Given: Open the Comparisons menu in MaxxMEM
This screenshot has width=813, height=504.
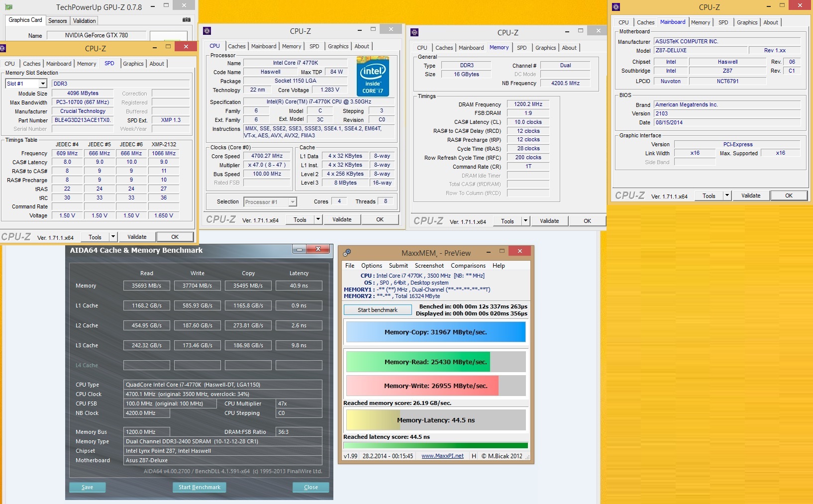Looking at the screenshot, I should coord(468,266).
